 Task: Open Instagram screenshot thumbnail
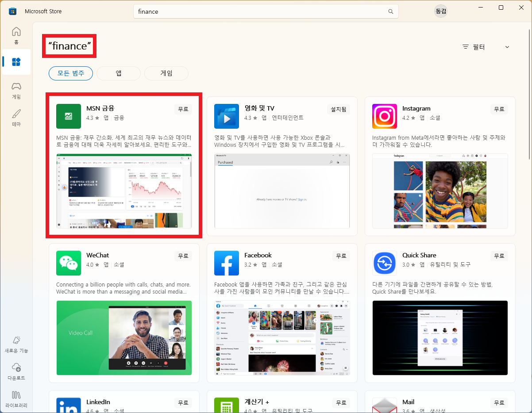(x=440, y=191)
